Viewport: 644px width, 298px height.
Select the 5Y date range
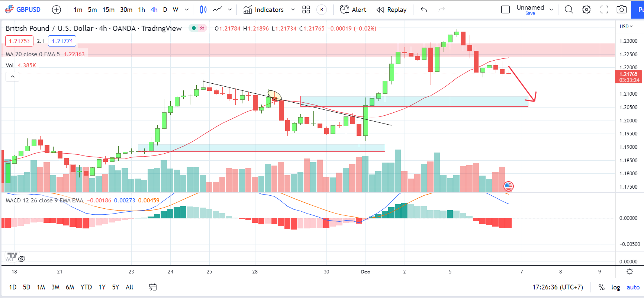116,287
